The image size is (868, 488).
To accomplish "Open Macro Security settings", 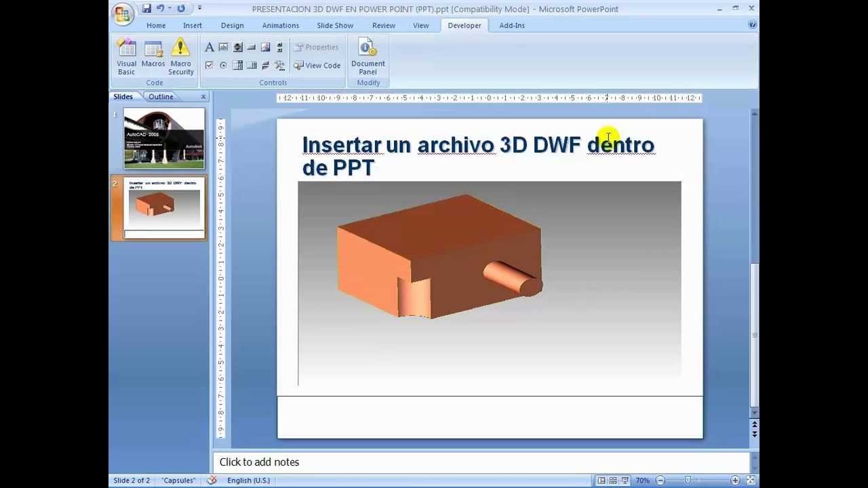I will (180, 57).
